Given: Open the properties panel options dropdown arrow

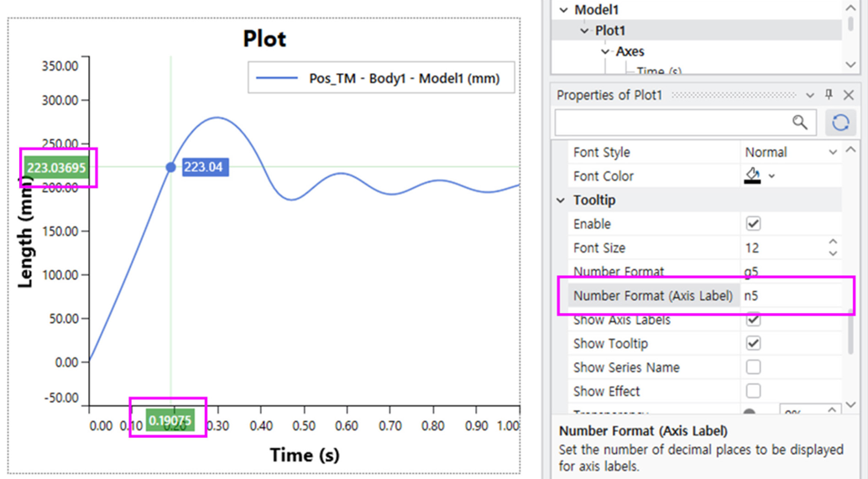Looking at the screenshot, I should (x=810, y=95).
